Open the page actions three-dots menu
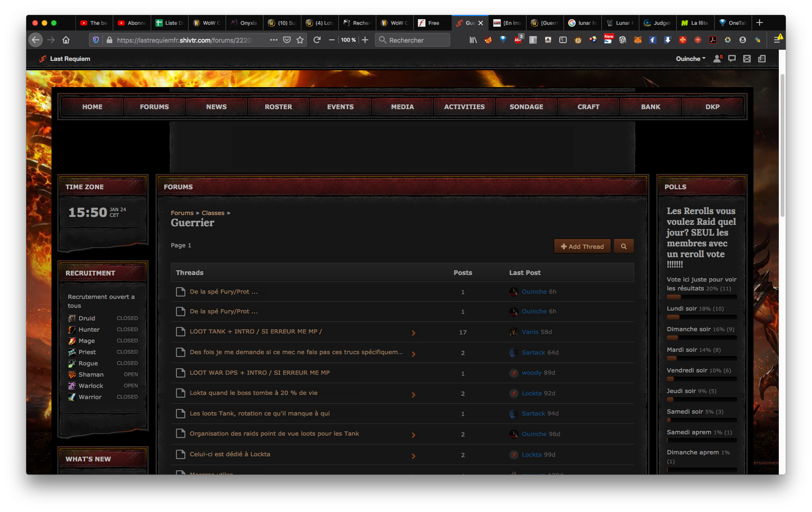 (274, 40)
